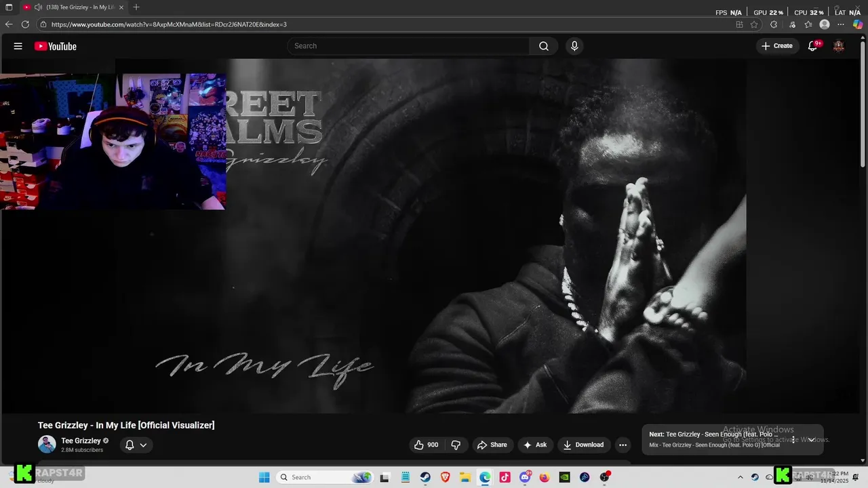Open TikTok from taskbar
868x488 pixels.
click(x=505, y=477)
